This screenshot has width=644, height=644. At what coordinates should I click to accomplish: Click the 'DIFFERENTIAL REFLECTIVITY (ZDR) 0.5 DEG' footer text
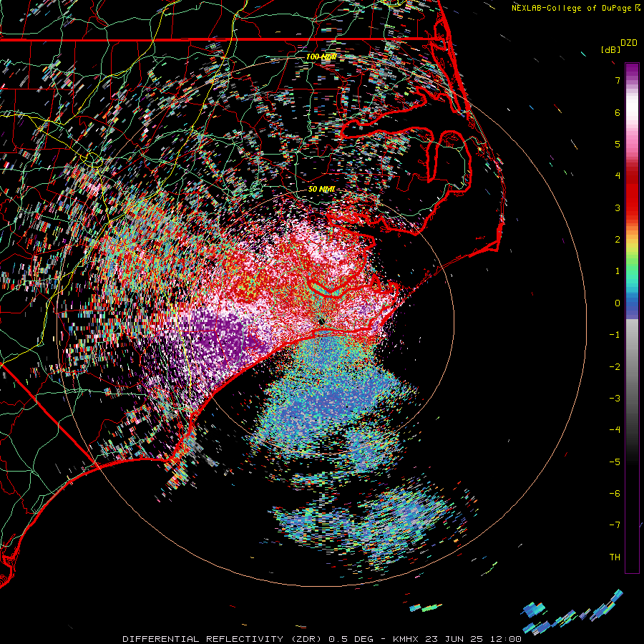pos(248,639)
